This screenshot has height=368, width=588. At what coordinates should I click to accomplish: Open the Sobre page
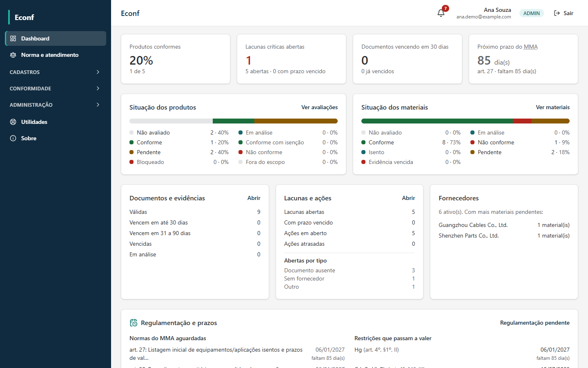click(x=56, y=138)
